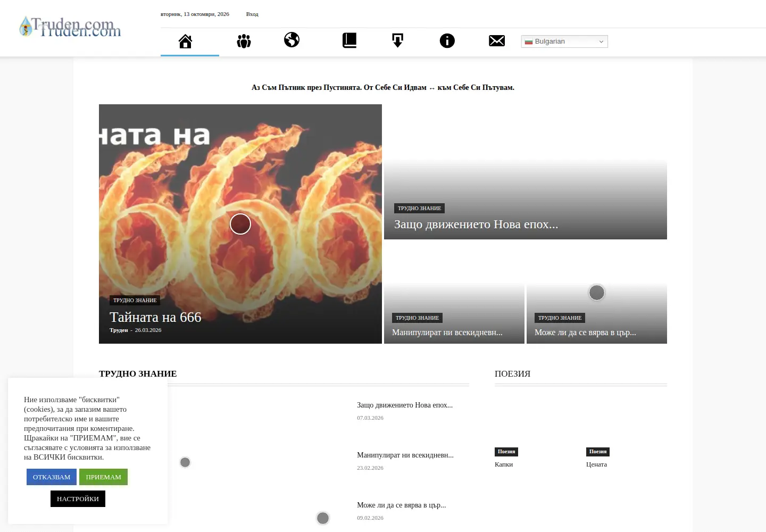Viewport: 766px width, 532px height.
Task: Open featured headline Защо движението Нова епох...
Action: coord(476,224)
